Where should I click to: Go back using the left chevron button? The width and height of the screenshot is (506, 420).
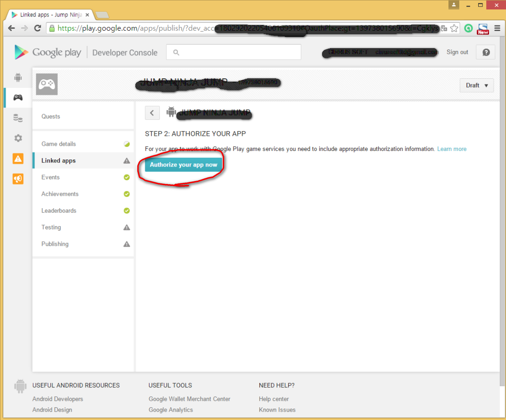(x=152, y=113)
